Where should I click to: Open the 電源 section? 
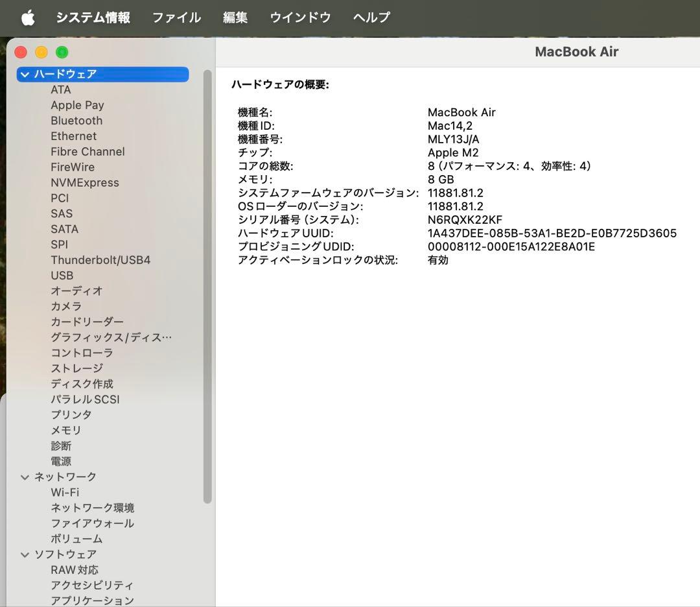point(60,461)
